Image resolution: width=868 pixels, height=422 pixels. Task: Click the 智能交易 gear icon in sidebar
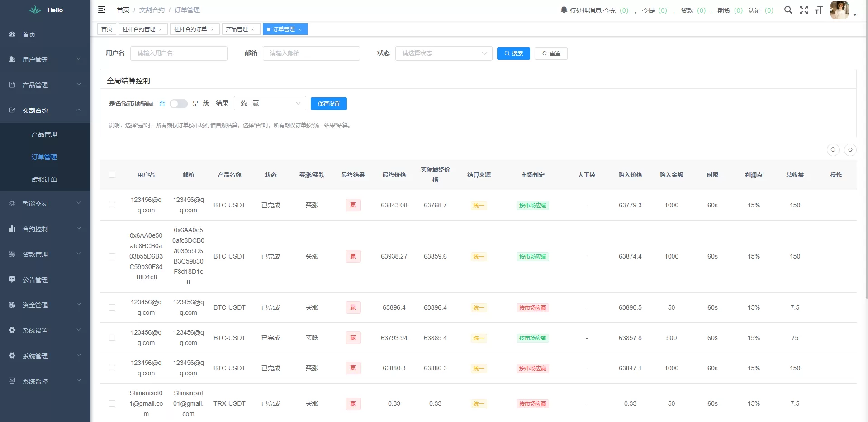(x=12, y=203)
